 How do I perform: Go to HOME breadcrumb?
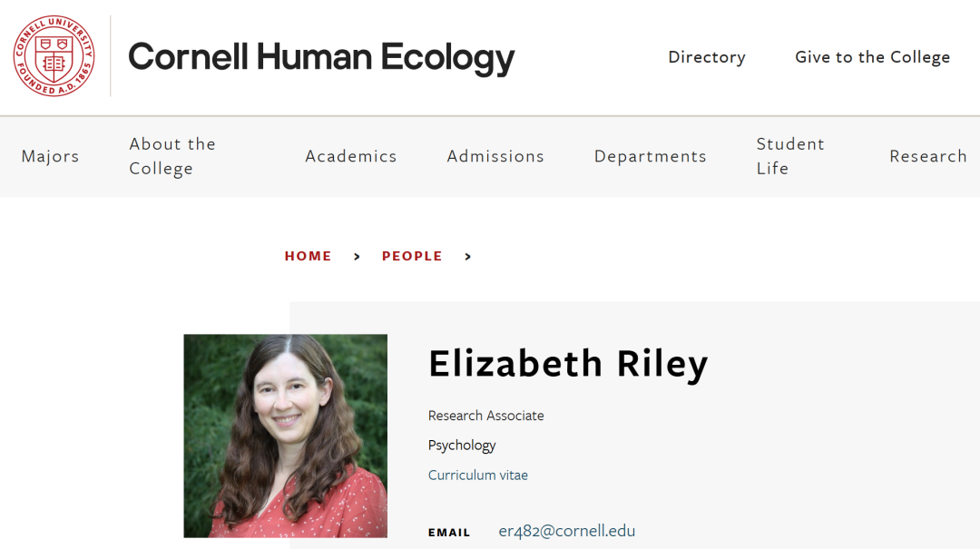coord(309,257)
